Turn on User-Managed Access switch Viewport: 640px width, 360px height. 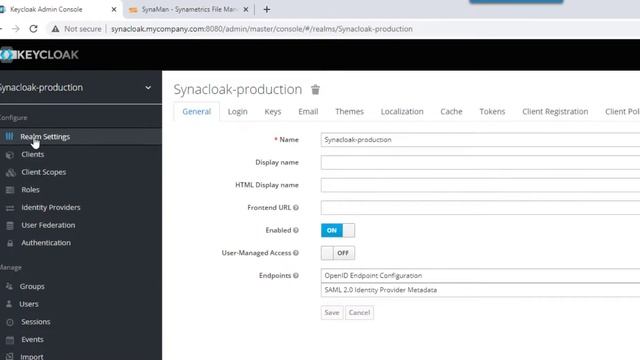coord(338,253)
